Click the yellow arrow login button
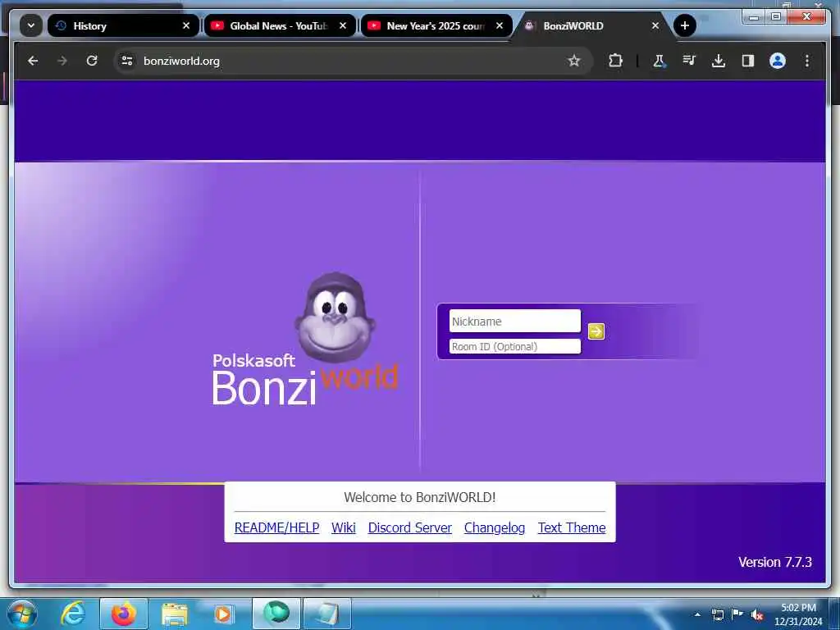The width and height of the screenshot is (840, 630). tap(596, 331)
